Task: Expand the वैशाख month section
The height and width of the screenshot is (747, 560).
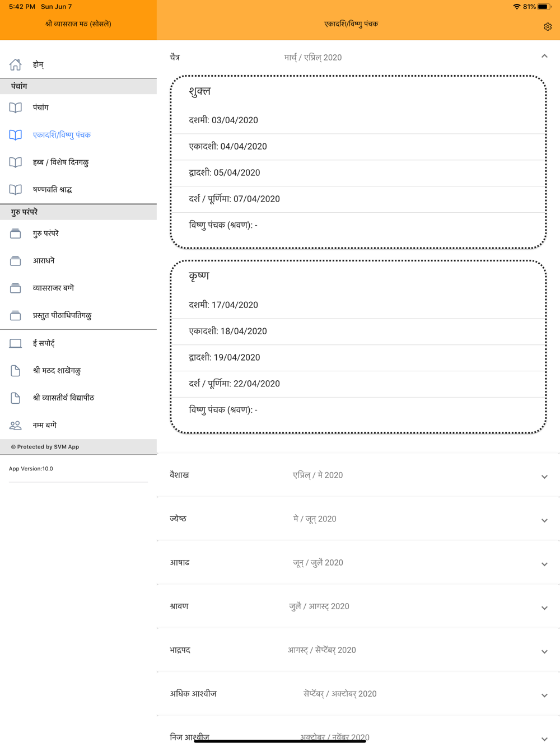Action: pyautogui.click(x=544, y=477)
